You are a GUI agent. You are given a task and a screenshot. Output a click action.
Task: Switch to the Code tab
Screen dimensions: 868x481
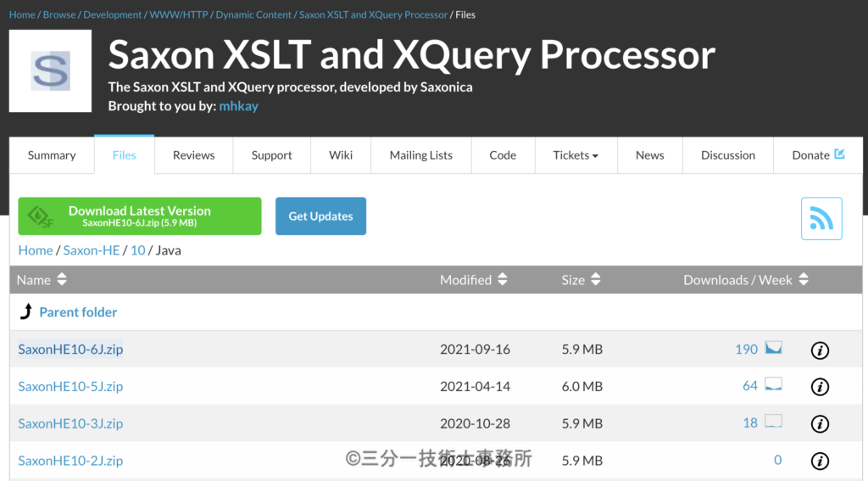(x=503, y=155)
